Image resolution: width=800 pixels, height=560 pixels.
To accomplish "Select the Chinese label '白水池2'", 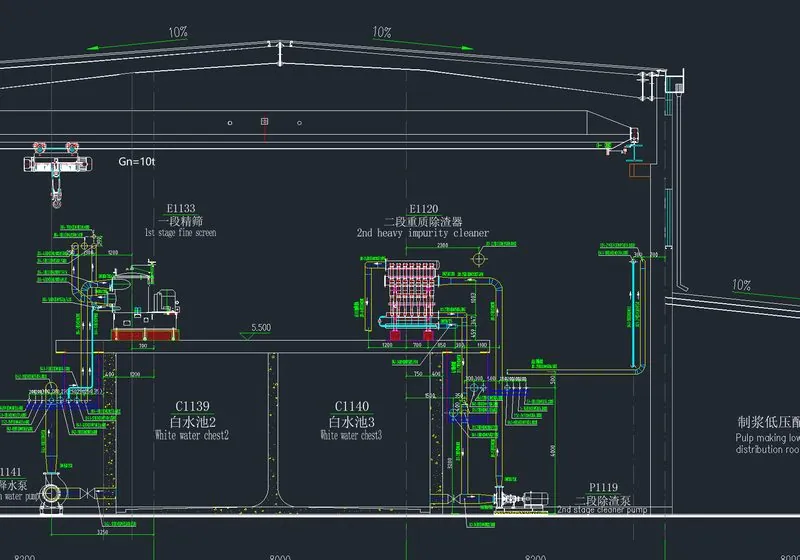I will (192, 422).
